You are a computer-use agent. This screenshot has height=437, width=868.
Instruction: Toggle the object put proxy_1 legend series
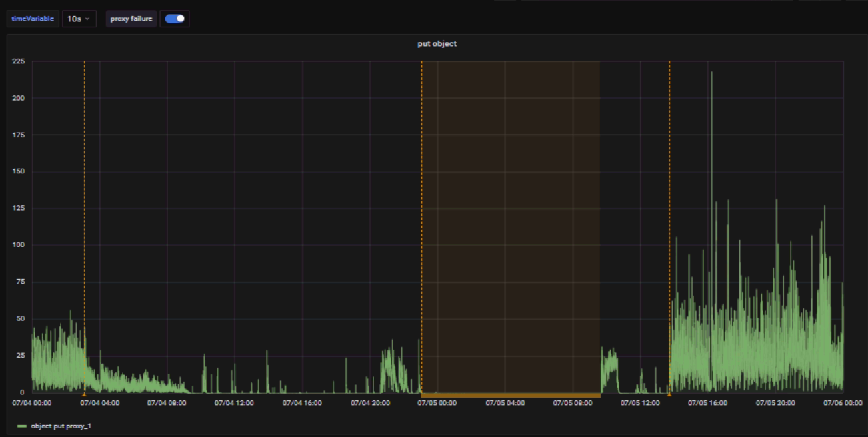coord(61,426)
